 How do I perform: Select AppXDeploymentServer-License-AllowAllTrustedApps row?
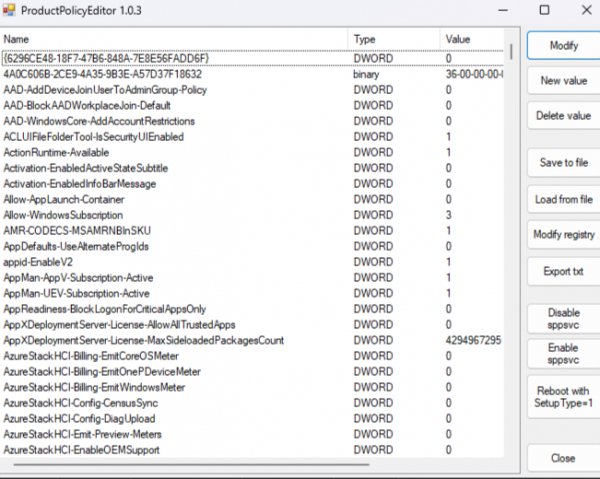click(253, 325)
